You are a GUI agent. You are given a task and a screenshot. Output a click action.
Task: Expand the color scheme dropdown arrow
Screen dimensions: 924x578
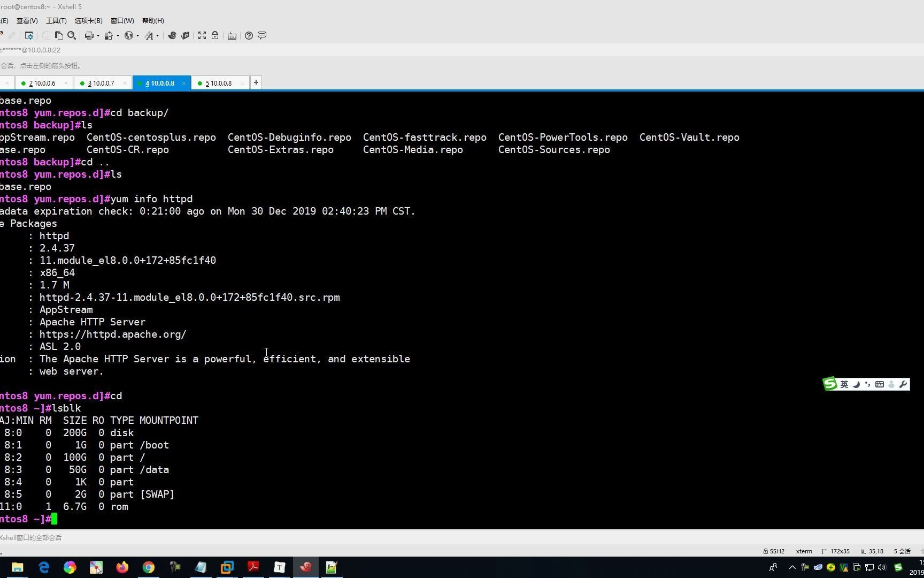(118, 36)
